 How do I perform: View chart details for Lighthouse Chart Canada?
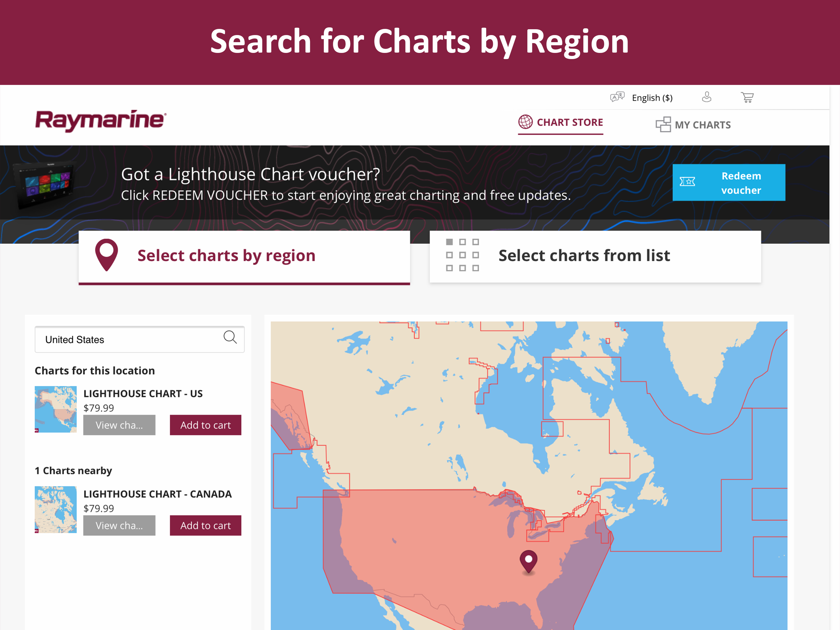point(119,525)
